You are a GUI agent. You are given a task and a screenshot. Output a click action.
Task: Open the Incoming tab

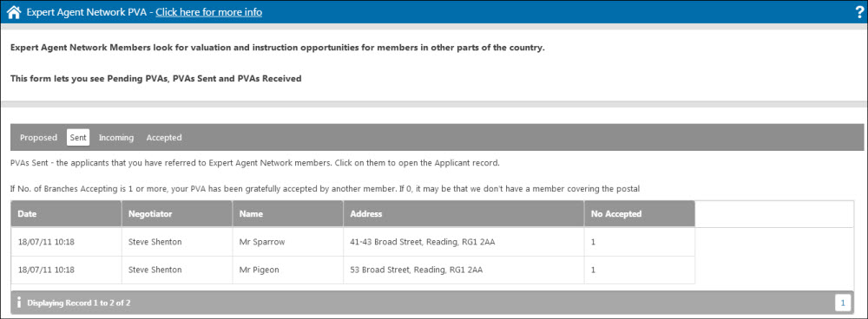point(116,138)
